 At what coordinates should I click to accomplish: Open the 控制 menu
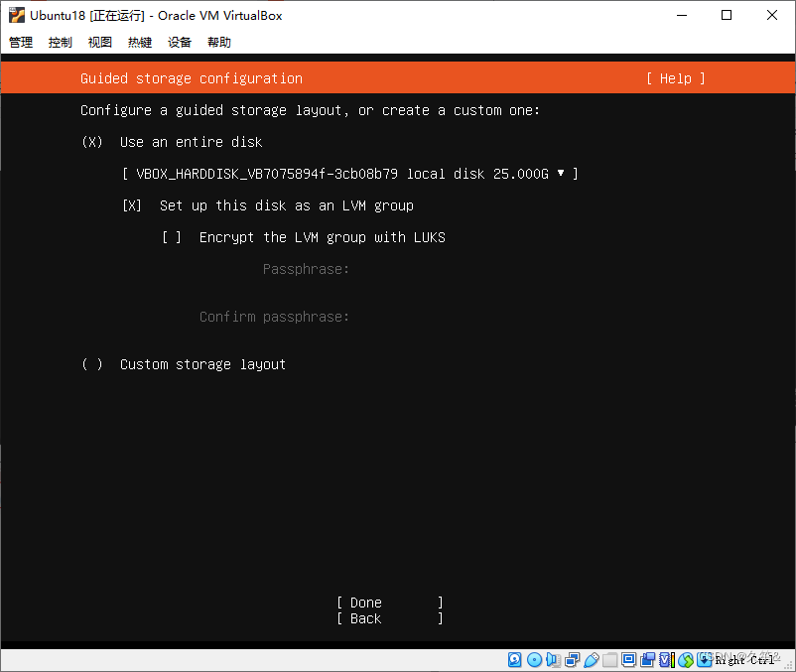pyautogui.click(x=61, y=42)
